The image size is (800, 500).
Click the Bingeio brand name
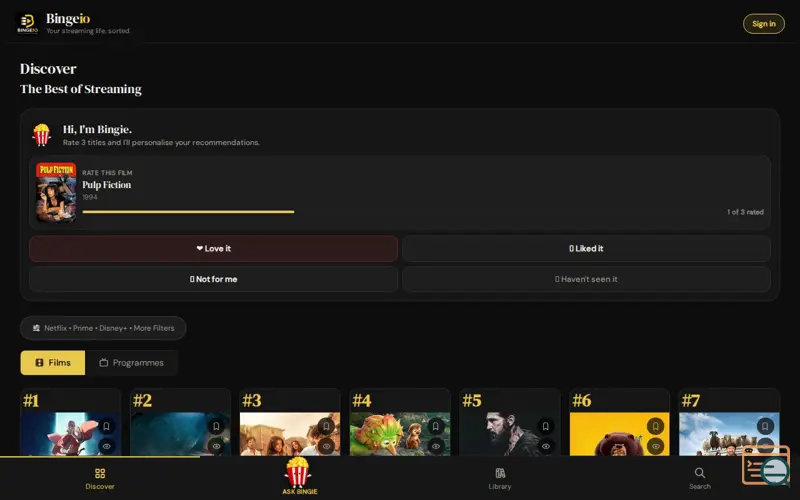click(68, 19)
